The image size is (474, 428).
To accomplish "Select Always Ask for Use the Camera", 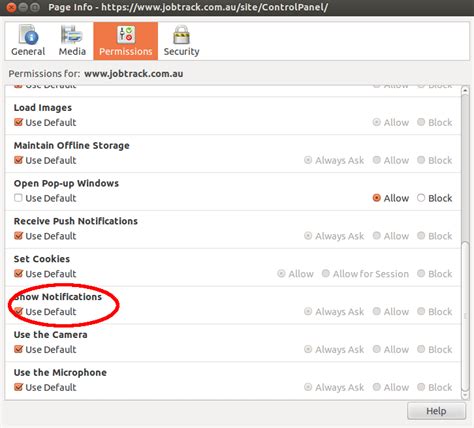I will (308, 349).
